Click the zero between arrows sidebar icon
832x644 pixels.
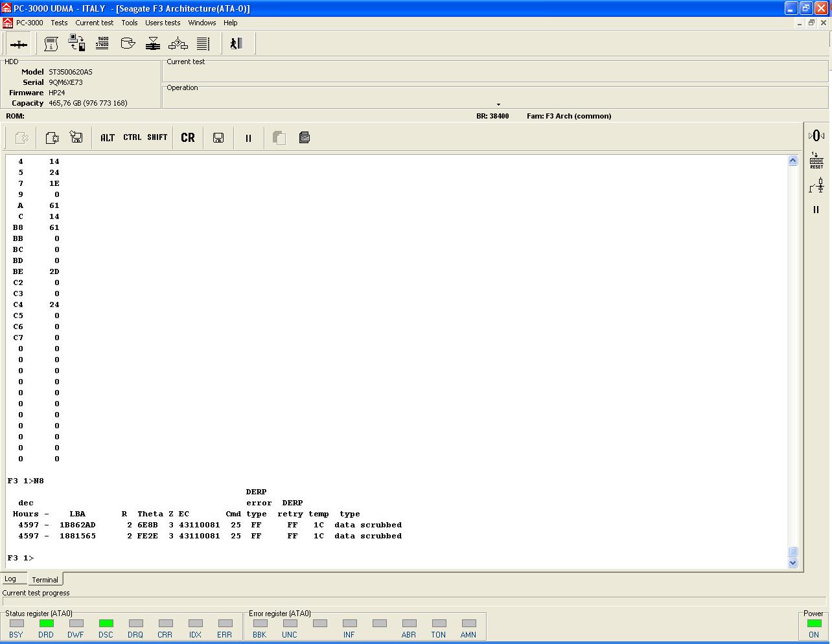[816, 135]
